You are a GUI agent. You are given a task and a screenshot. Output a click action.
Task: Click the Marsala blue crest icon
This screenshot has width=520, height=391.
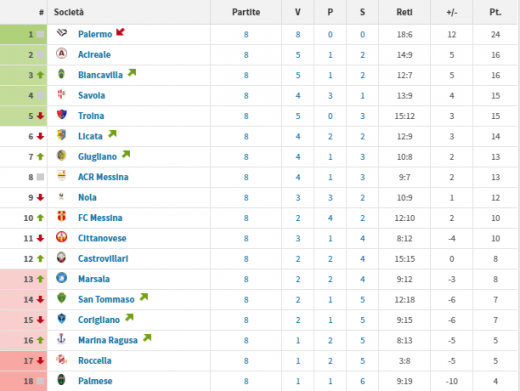62,278
